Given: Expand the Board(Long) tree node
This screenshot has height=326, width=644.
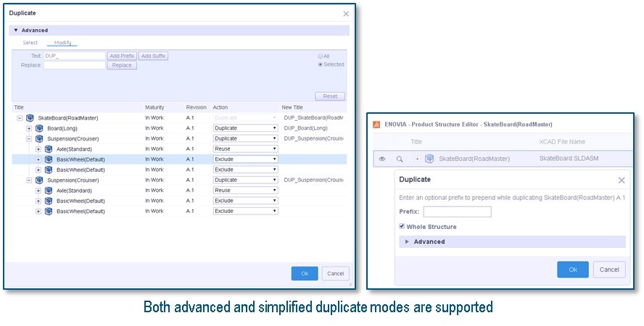Looking at the screenshot, I should tap(29, 128).
